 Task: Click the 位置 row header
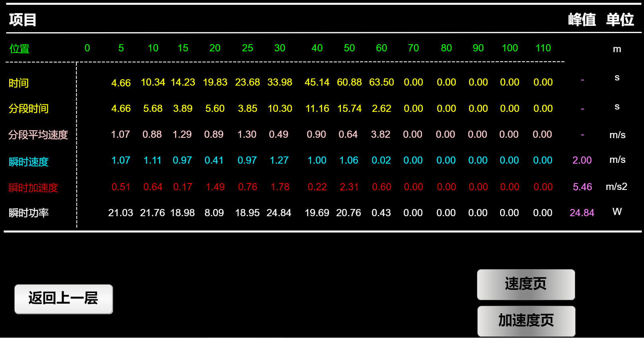(x=19, y=49)
